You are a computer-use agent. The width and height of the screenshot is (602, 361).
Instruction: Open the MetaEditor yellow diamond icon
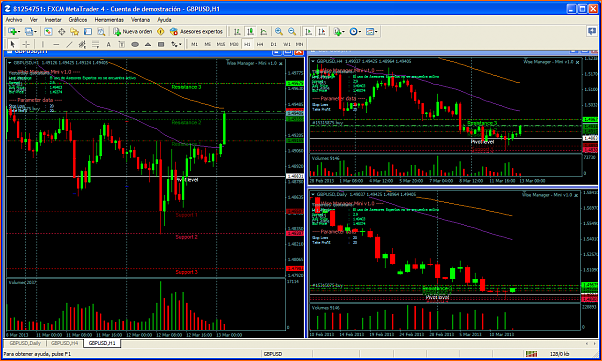(161, 31)
